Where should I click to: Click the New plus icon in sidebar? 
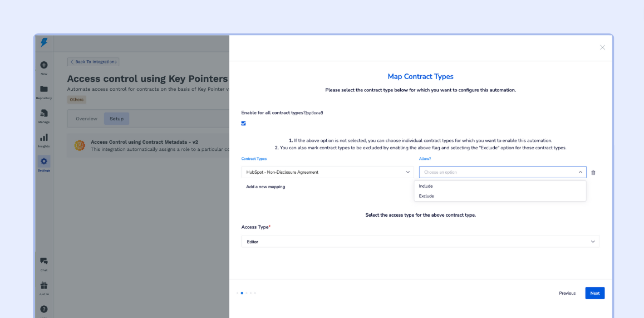point(44,65)
